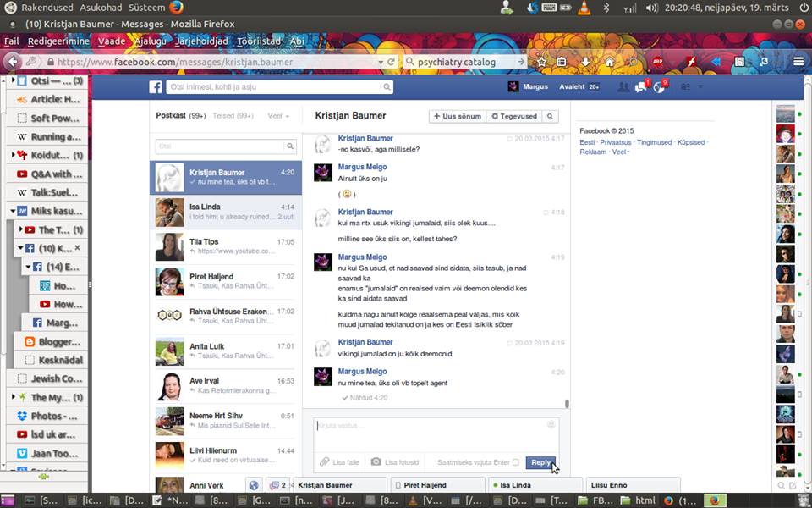Click the bookmark star icon in Firefox toolbar

tap(541, 62)
